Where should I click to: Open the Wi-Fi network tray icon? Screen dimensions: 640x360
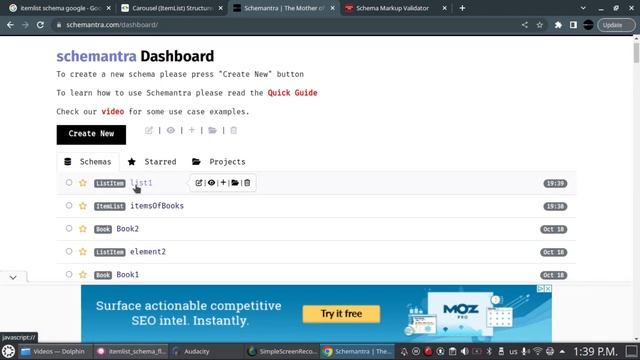click(x=538, y=351)
